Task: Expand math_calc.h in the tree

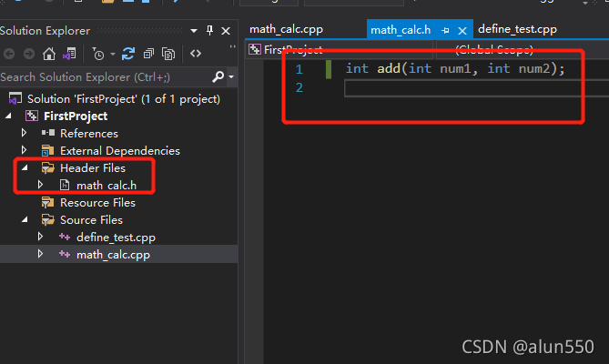Action: point(40,185)
